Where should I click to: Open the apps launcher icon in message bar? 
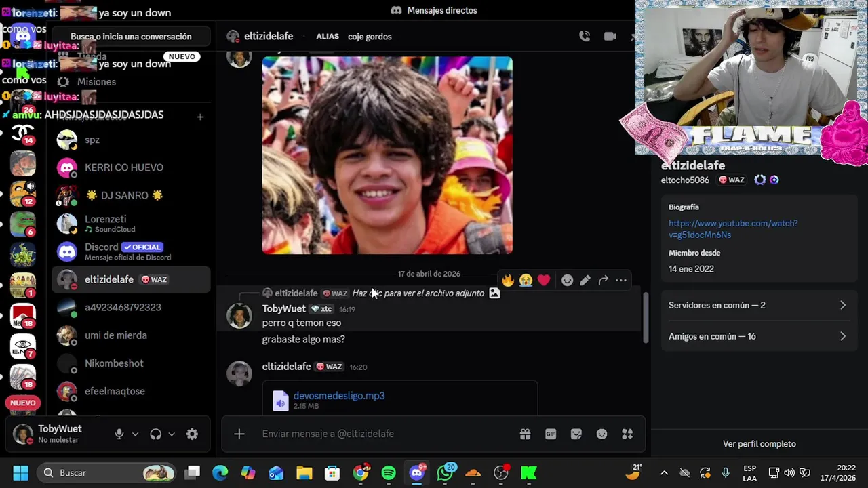627,434
